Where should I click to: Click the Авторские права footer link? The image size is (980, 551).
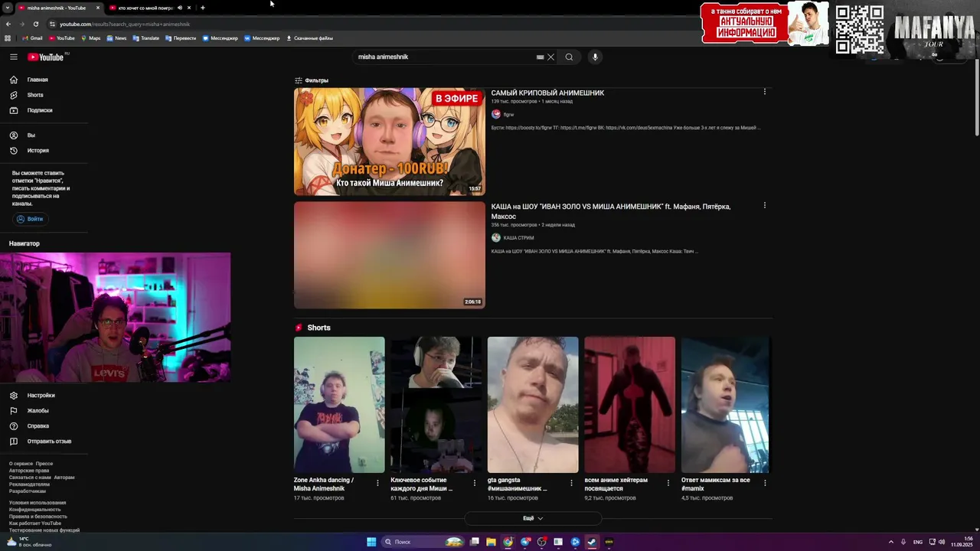[29, 471]
